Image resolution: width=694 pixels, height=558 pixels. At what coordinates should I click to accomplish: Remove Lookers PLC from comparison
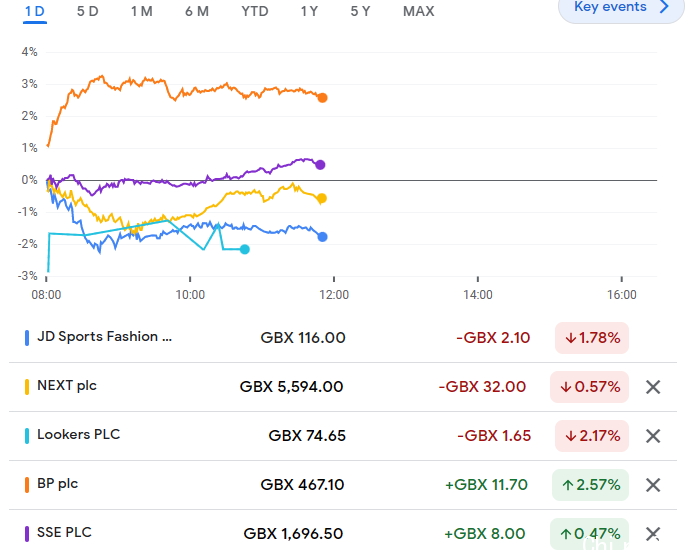pos(653,436)
